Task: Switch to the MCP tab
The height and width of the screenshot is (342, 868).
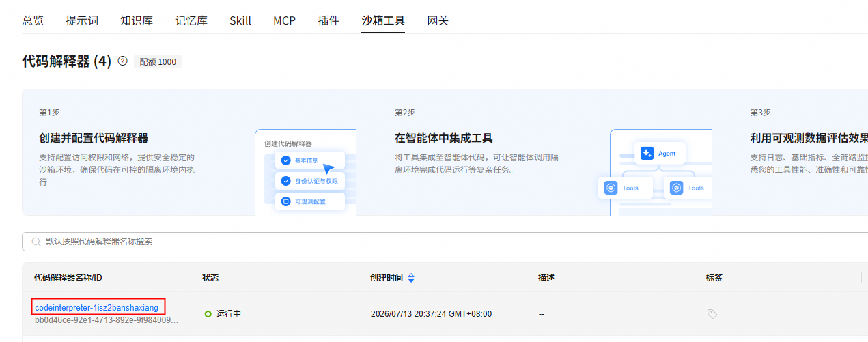Action: tap(284, 20)
